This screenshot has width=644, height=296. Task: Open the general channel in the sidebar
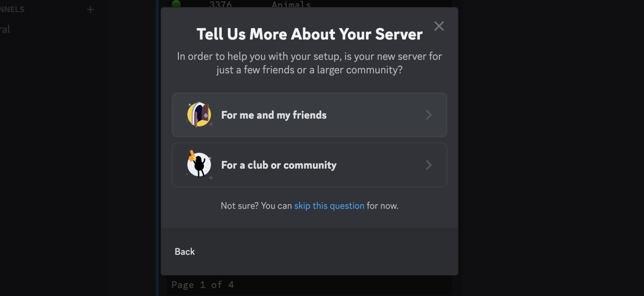pos(5,29)
